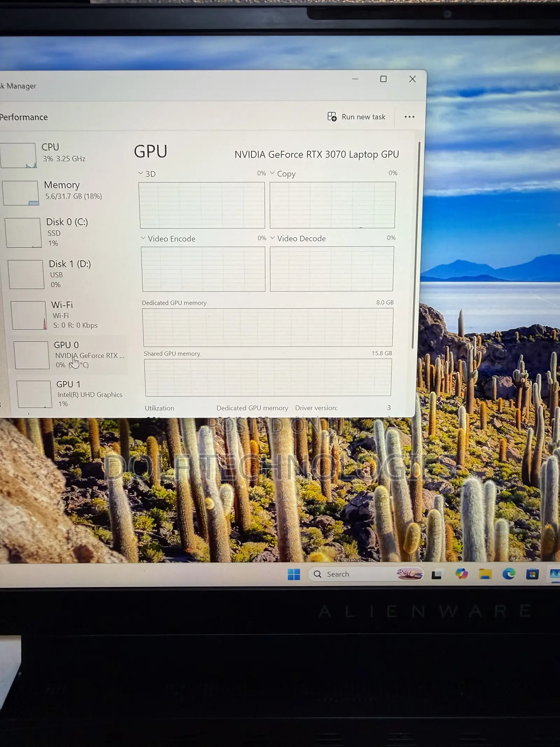The width and height of the screenshot is (560, 747).
Task: Launch Microsoft Edge from the taskbar
Action: [509, 574]
